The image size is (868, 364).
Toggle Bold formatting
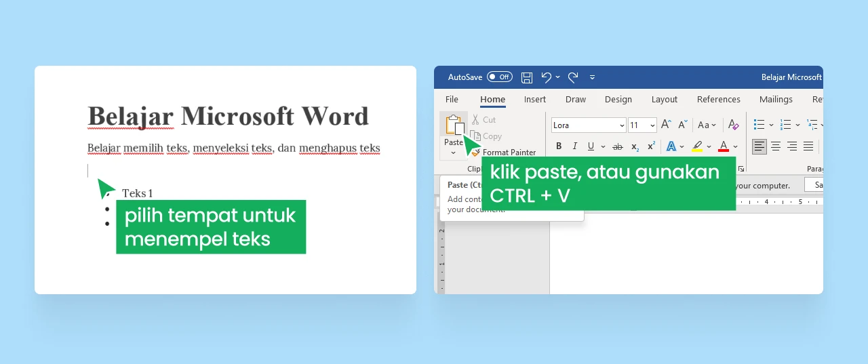tap(559, 146)
